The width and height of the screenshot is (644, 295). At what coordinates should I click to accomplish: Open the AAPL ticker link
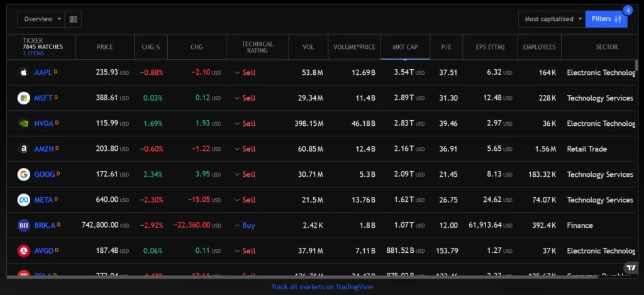[43, 72]
